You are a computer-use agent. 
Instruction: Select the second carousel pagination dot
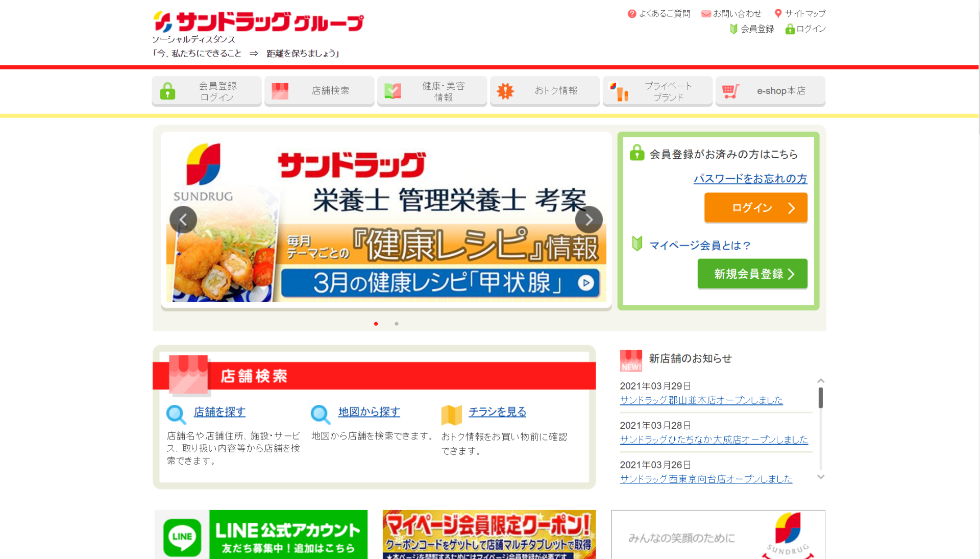(397, 323)
